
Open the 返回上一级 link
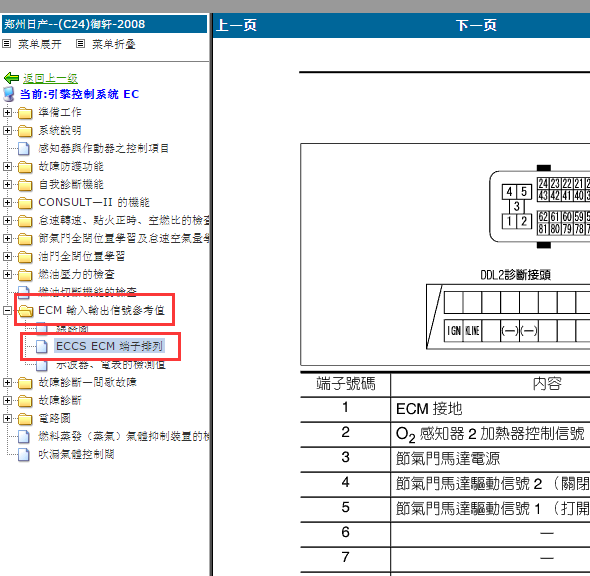[x=50, y=78]
